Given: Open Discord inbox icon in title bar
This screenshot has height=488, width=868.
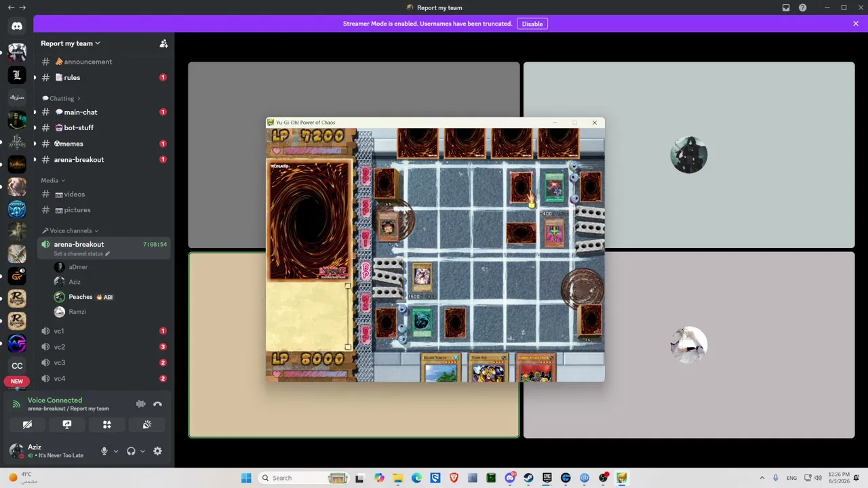Looking at the screenshot, I should 786,7.
